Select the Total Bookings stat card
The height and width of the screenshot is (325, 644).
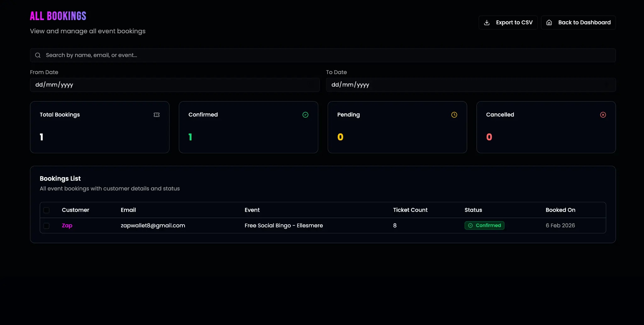point(100,127)
